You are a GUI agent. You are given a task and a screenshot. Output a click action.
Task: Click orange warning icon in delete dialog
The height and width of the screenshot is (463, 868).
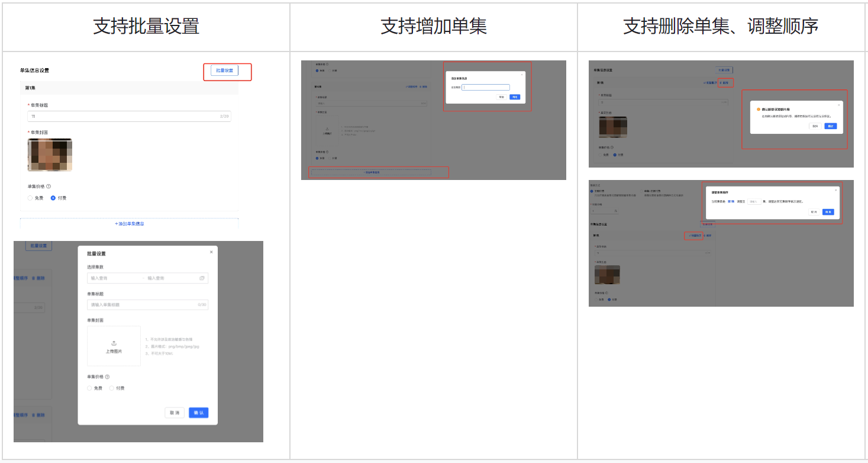(x=759, y=109)
